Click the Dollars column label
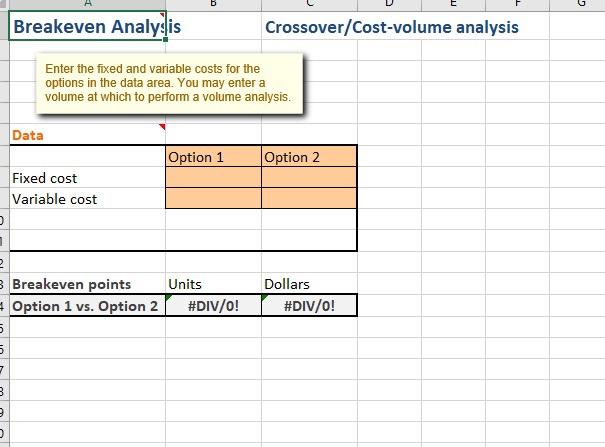 (x=287, y=284)
